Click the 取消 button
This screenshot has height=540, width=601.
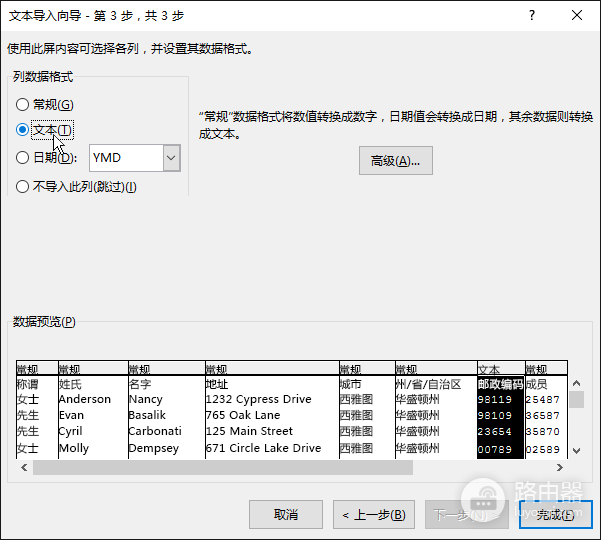pyautogui.click(x=286, y=514)
